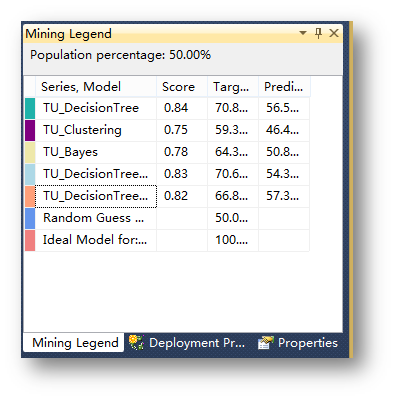Close the Mining Legend panel

point(334,33)
